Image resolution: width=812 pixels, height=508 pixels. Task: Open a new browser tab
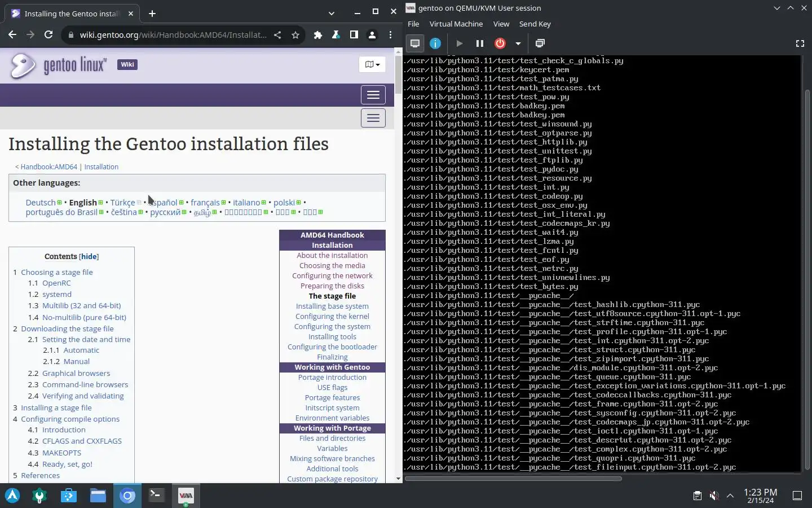[152, 14]
